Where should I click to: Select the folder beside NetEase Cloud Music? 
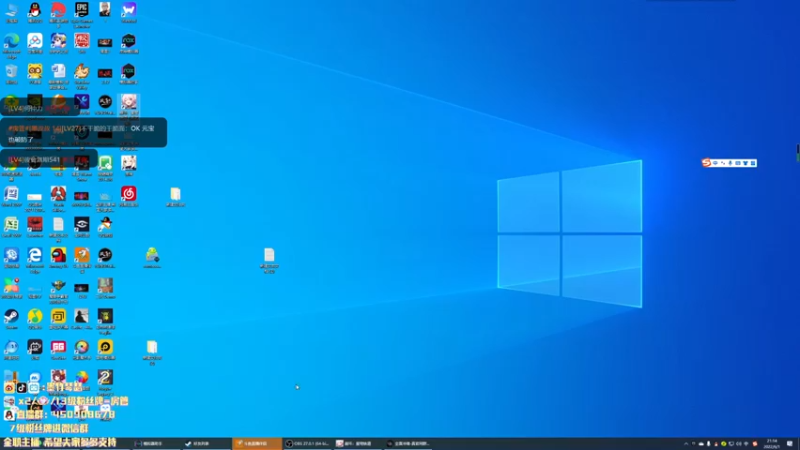point(176,196)
